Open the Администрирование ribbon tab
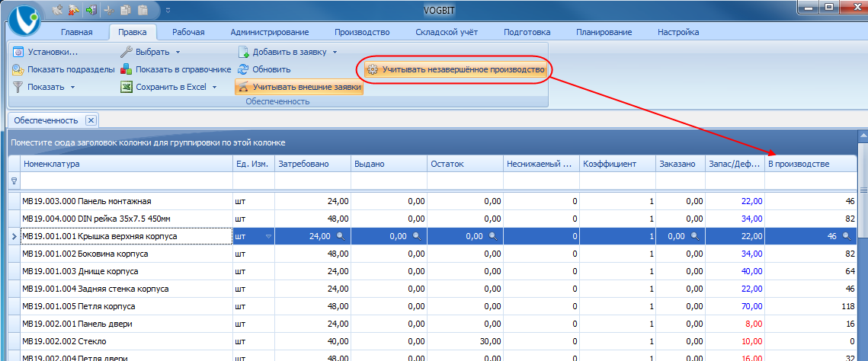The image size is (868, 361). pyautogui.click(x=270, y=32)
